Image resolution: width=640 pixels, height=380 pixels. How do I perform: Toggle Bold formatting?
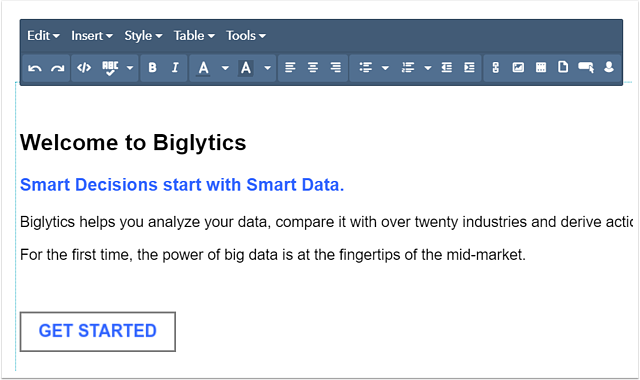click(153, 68)
